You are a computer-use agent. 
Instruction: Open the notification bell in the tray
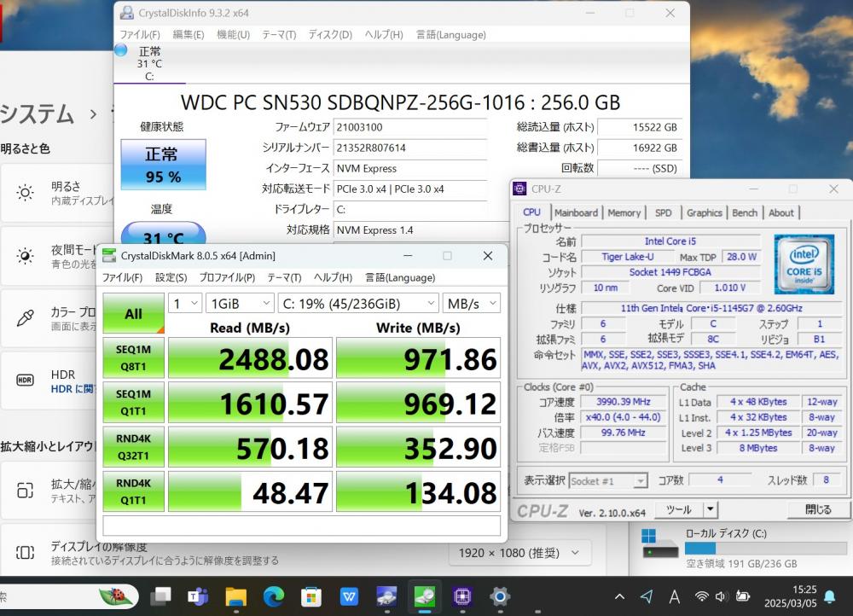830,597
